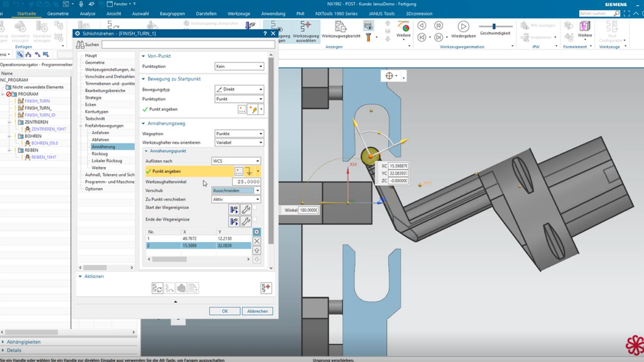Open wrench settings for Ende der Wegereignisse
The width and height of the screenshot is (644, 362).
(246, 221)
